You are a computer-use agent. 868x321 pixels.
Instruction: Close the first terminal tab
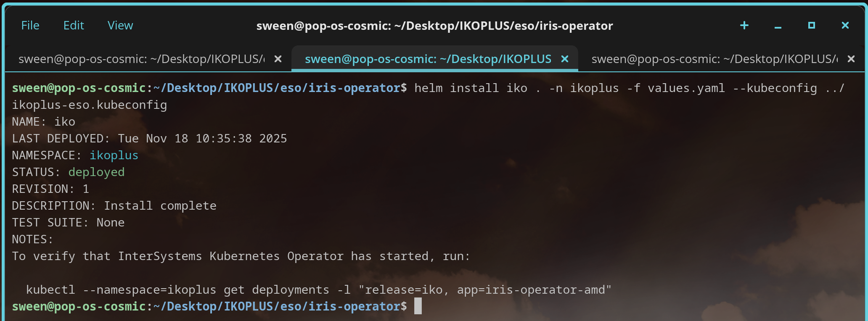pos(278,59)
